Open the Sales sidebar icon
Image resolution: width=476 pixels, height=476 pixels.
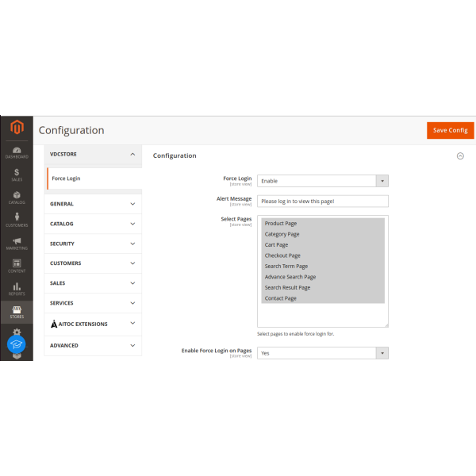[x=17, y=175]
